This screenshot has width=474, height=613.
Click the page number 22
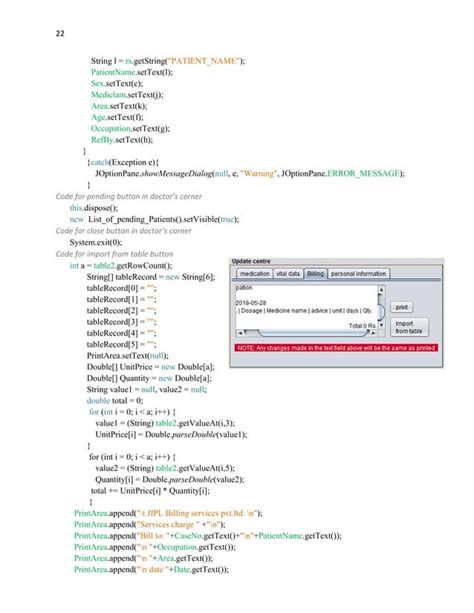tap(60, 34)
